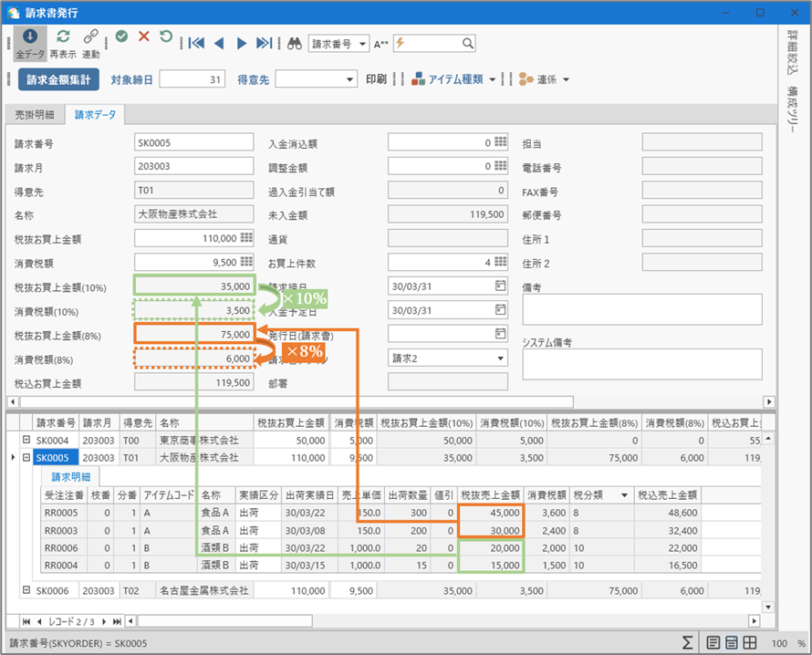Collapse the expanded SK0005 row
The width and height of the screenshot is (812, 655).
[28, 457]
